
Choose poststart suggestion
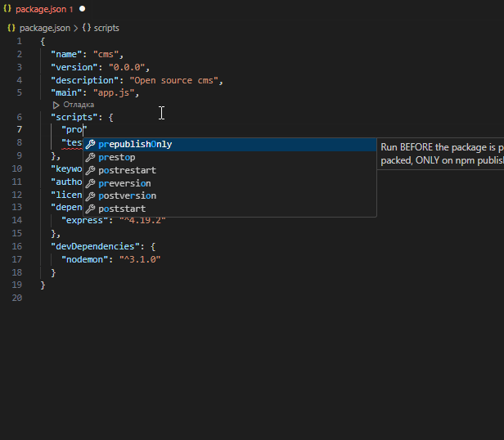pos(229,209)
